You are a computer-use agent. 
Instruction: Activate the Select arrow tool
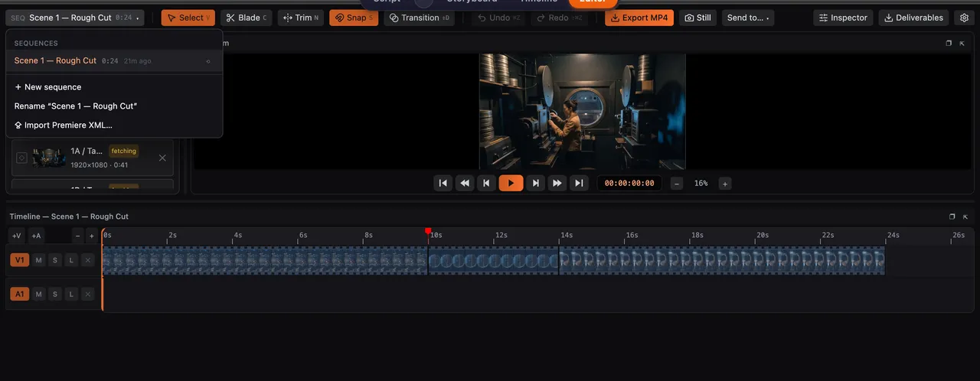click(188, 18)
